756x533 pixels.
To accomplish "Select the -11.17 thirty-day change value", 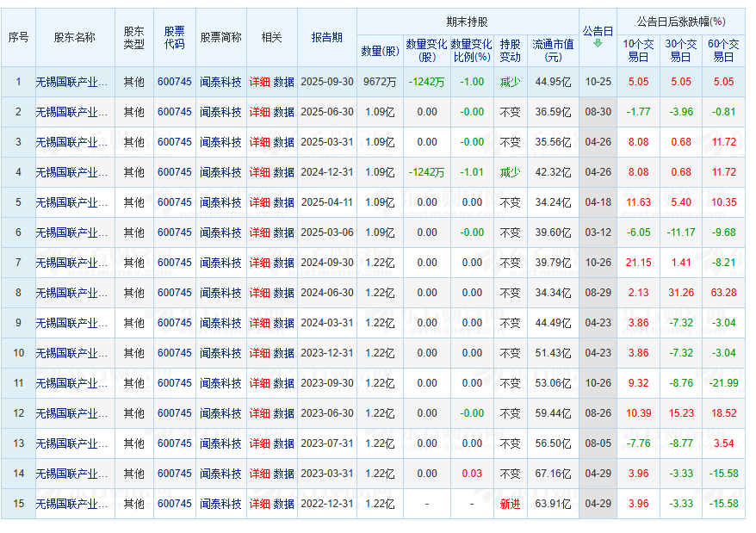I will 681,232.
